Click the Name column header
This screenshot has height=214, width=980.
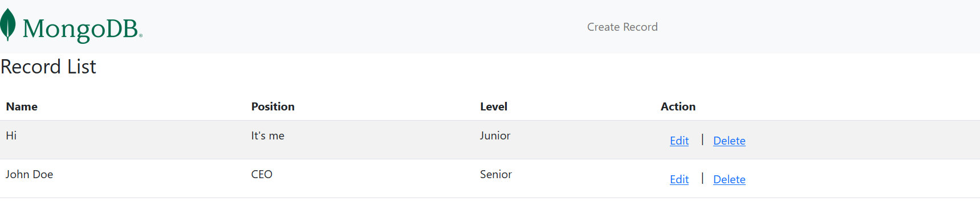pyautogui.click(x=22, y=106)
